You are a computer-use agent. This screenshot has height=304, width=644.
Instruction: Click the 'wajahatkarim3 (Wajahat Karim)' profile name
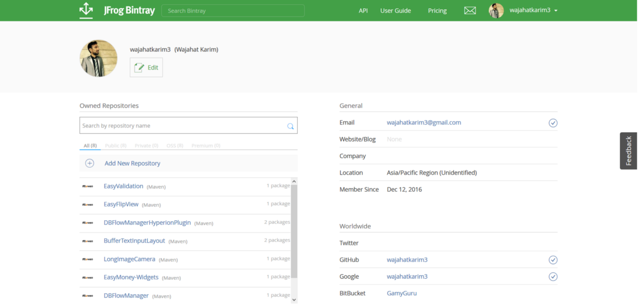174,49
